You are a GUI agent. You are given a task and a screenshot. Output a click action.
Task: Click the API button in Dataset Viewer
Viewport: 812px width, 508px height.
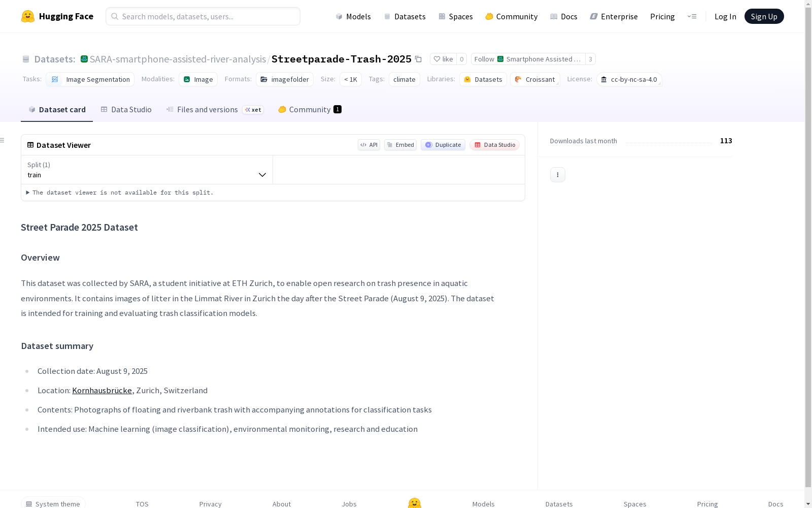pyautogui.click(x=369, y=145)
